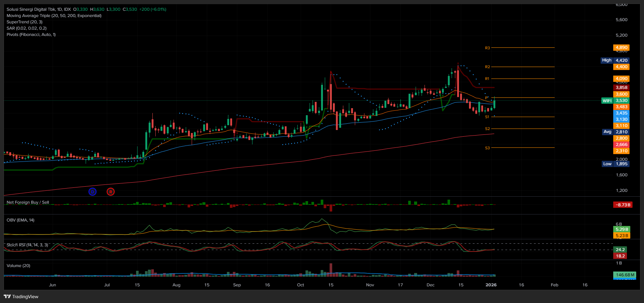Click the Solusi Sinergi Digital Tbk title
Viewport: 644px width, 303px height.
tap(39, 9)
